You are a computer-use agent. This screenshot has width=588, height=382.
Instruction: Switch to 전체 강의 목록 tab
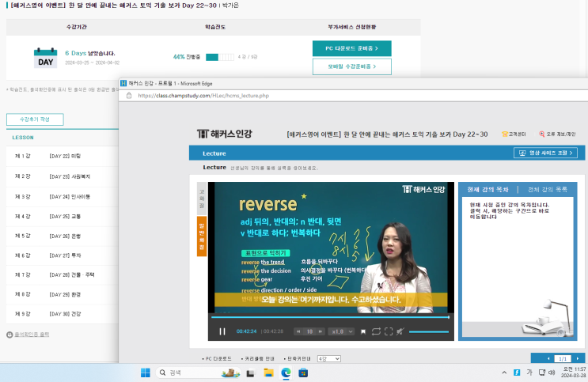548,190
